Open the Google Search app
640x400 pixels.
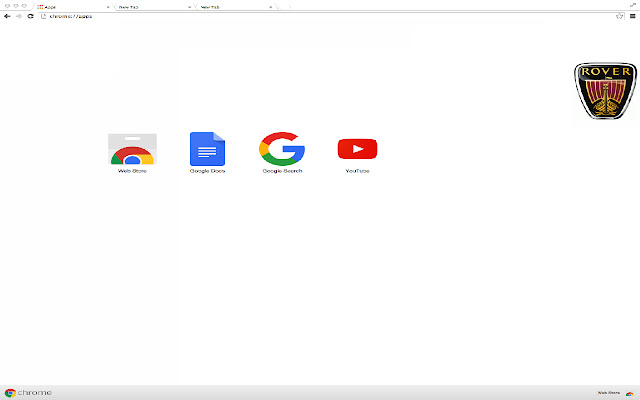coord(282,153)
